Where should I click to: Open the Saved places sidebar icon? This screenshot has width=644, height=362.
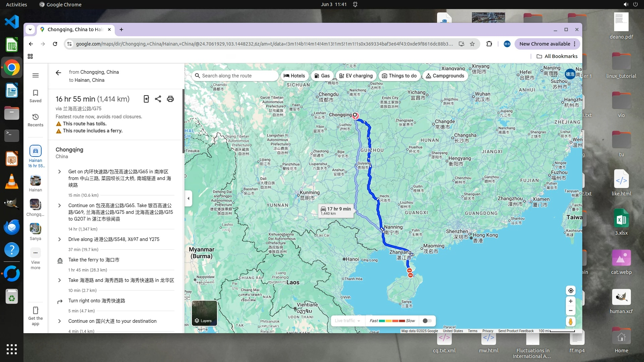click(x=36, y=96)
